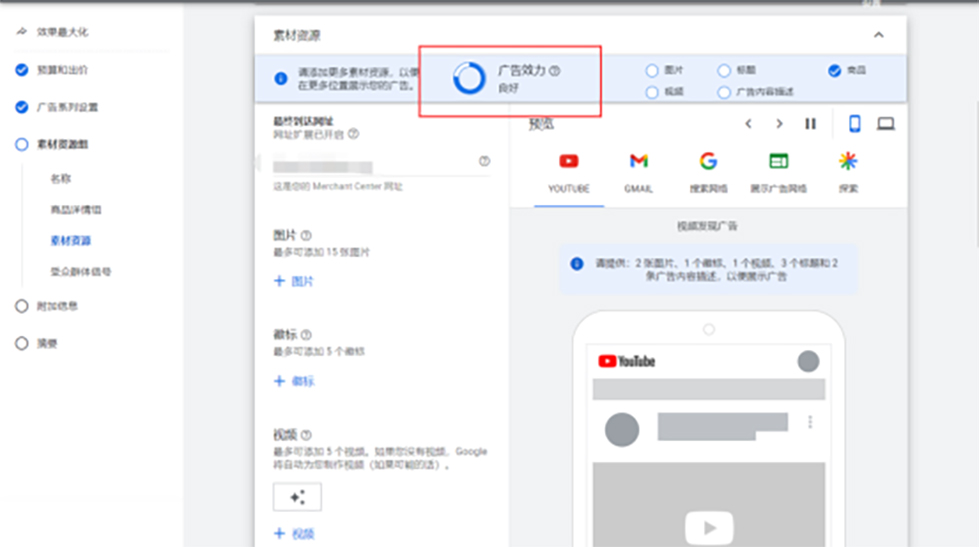Click the + 徽标 add logo link
980x547 pixels.
[x=294, y=381]
